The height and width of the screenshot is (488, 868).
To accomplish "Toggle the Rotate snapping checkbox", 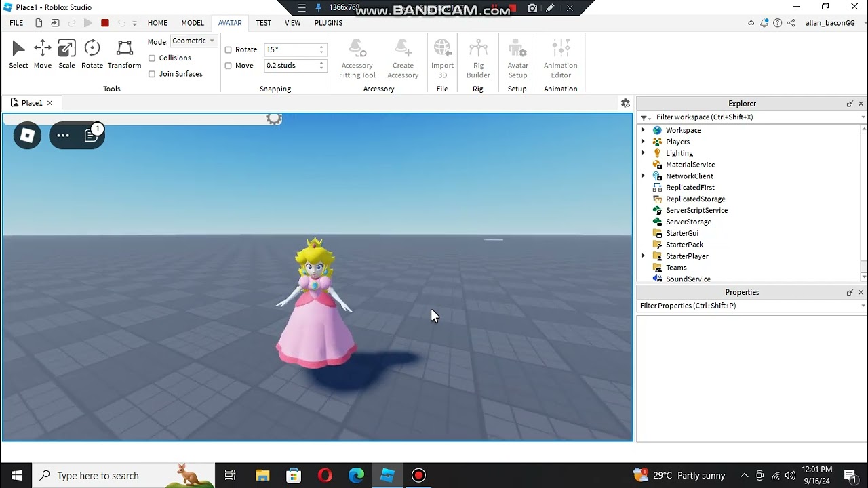I will [229, 50].
